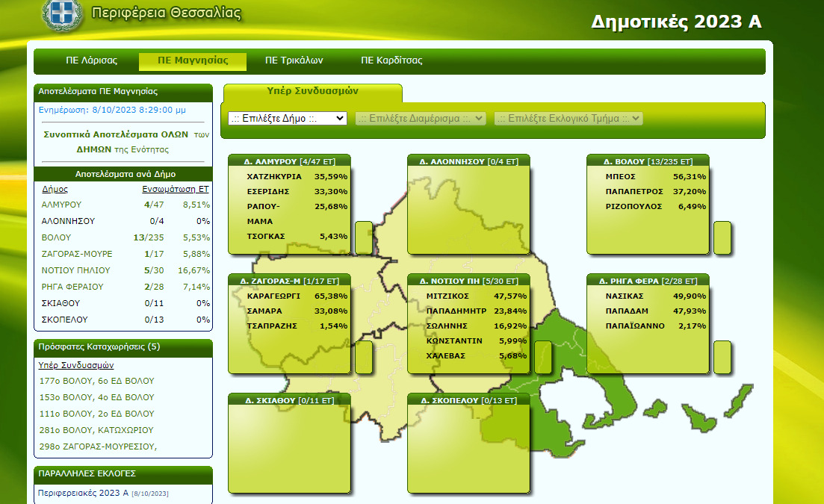Open the ΒΟΛΟΥ municipality results link
Viewport: 824px width, 504px height.
click(x=57, y=237)
